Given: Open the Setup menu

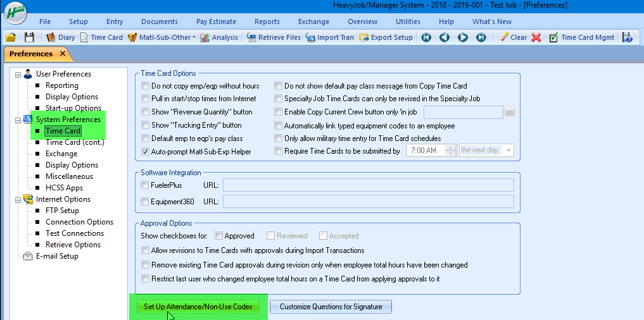Looking at the screenshot, I should click(x=79, y=22).
